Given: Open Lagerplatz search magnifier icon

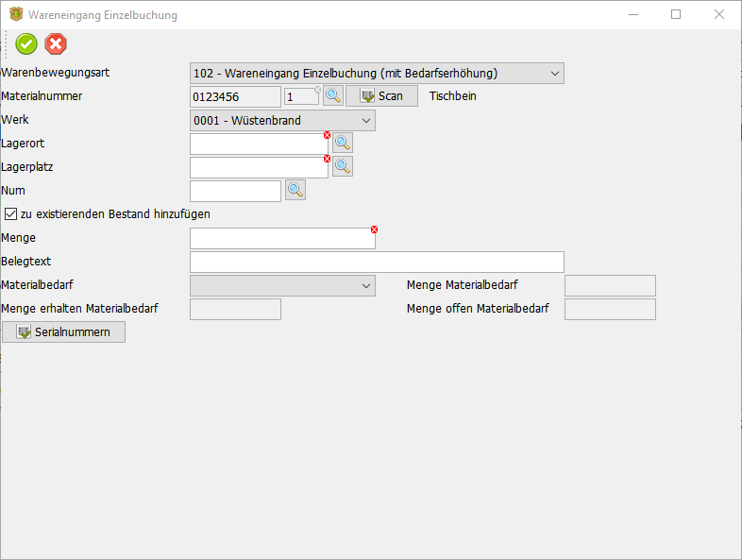Looking at the screenshot, I should [343, 166].
